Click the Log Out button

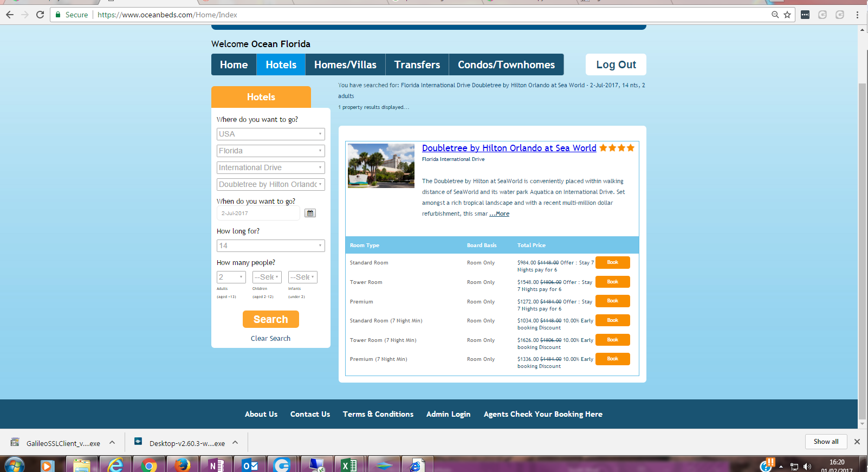coord(616,64)
